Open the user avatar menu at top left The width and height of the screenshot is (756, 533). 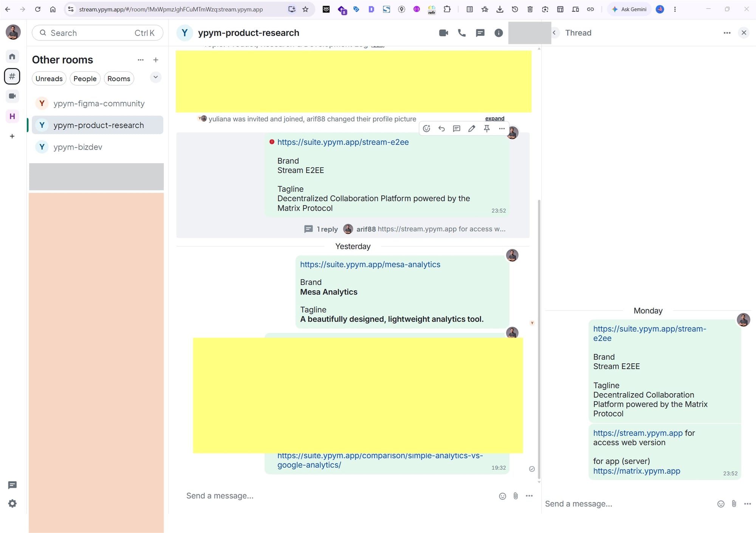13,32
